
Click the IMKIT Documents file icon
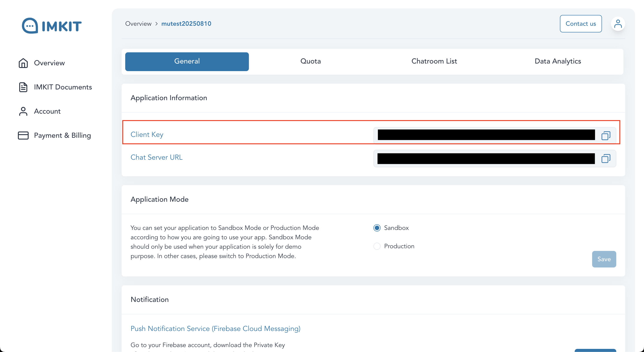pyautogui.click(x=23, y=87)
